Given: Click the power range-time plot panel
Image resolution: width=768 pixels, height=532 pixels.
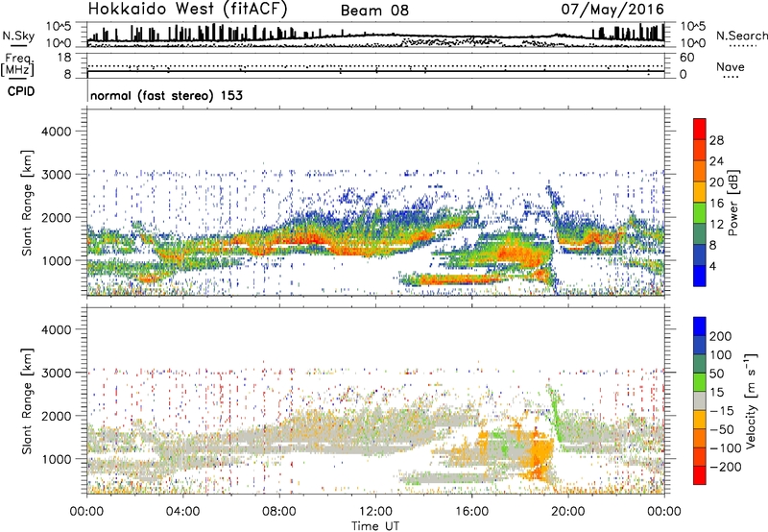Looking at the screenshot, I should 375,202.
